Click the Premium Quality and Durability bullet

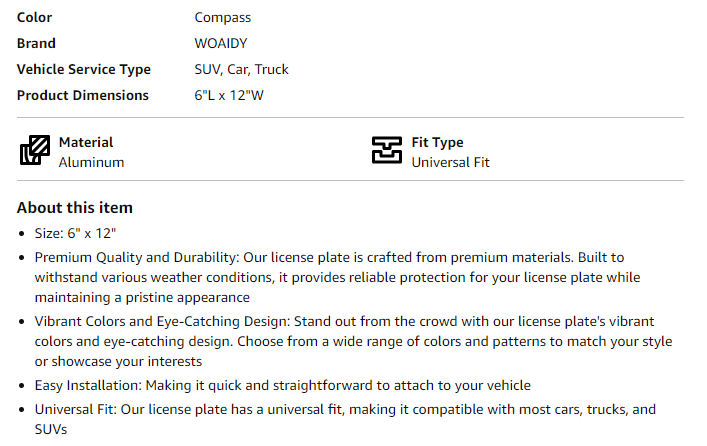click(337, 277)
